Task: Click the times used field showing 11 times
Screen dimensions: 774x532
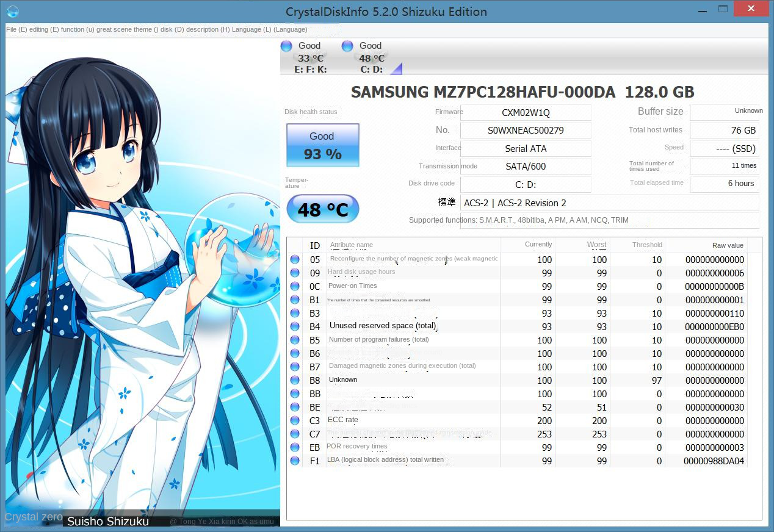Action: [725, 166]
